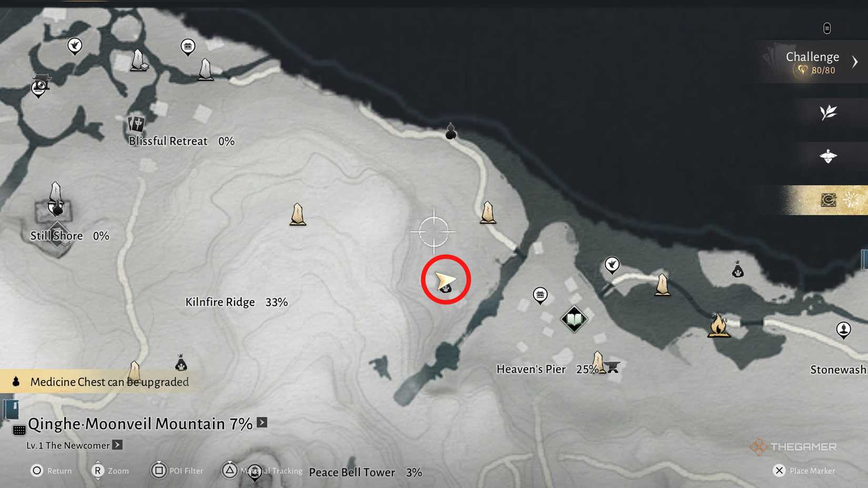Select the anvil blacksmith icon at Heaven's Pier
Viewport: 868px width, 488px height.
(612, 367)
